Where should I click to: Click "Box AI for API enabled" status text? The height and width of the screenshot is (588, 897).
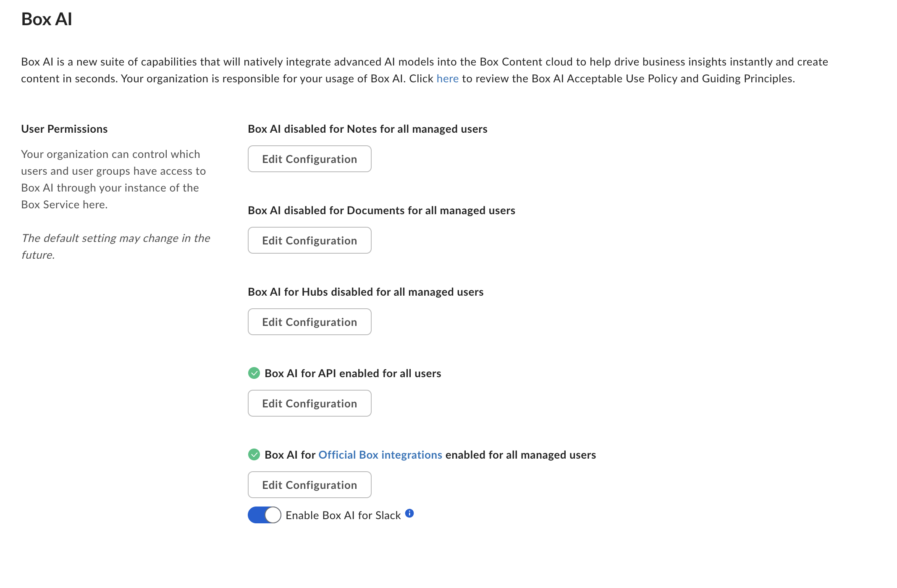353,373
